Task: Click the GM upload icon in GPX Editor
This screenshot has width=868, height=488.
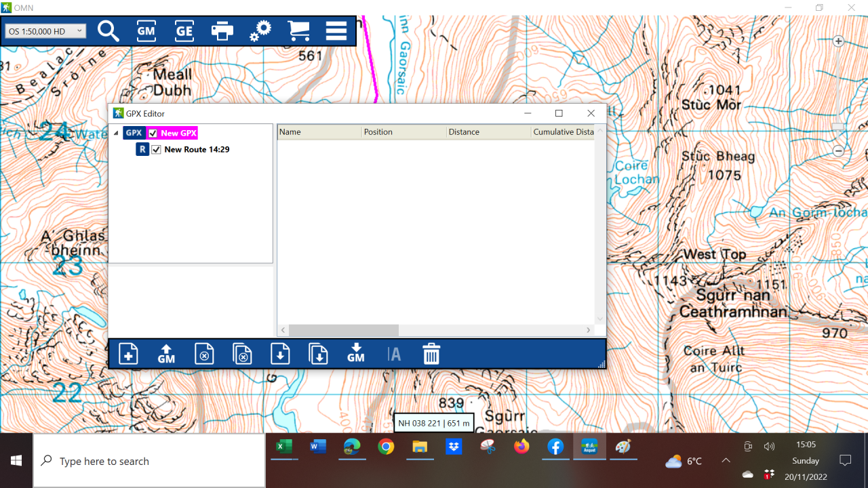Action: click(x=166, y=353)
